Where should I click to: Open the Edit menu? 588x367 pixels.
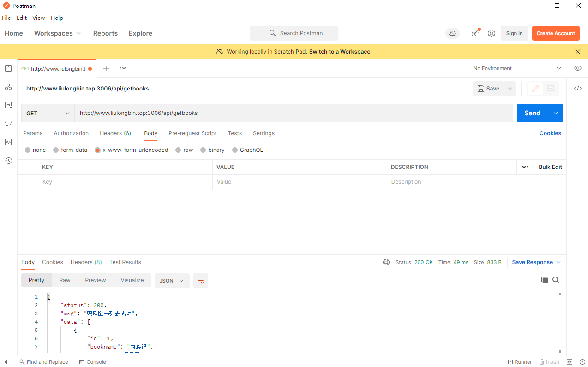point(22,18)
